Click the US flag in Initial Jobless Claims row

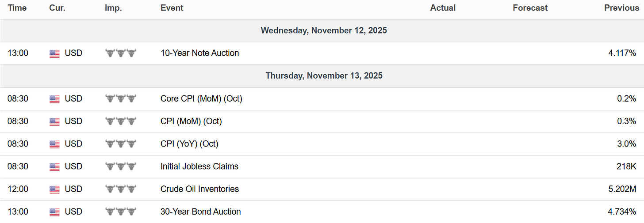[54, 167]
